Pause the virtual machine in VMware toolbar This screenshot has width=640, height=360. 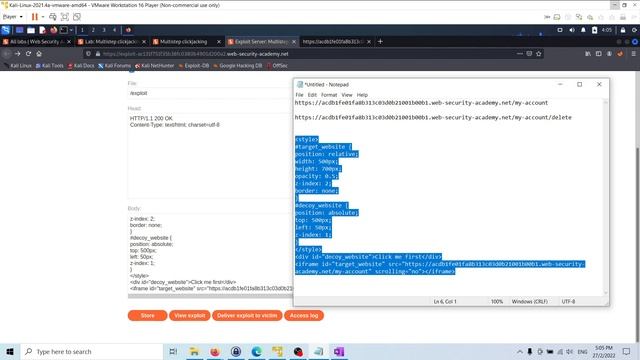34,17
